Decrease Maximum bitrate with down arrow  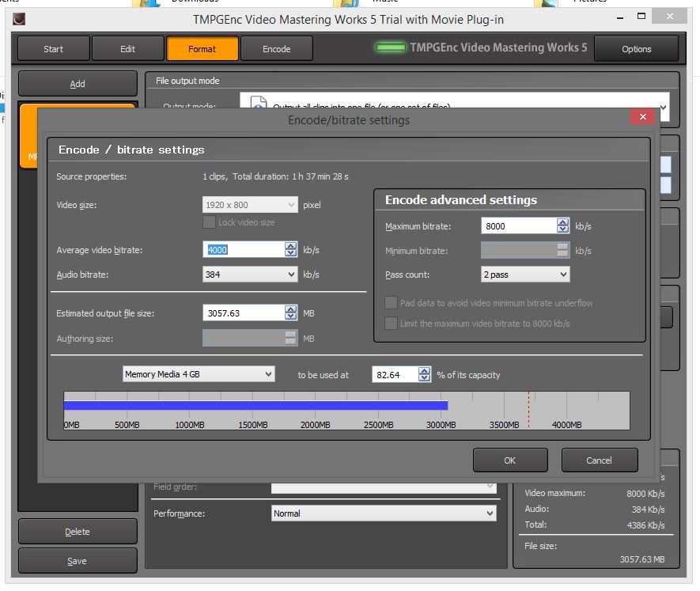[562, 229]
